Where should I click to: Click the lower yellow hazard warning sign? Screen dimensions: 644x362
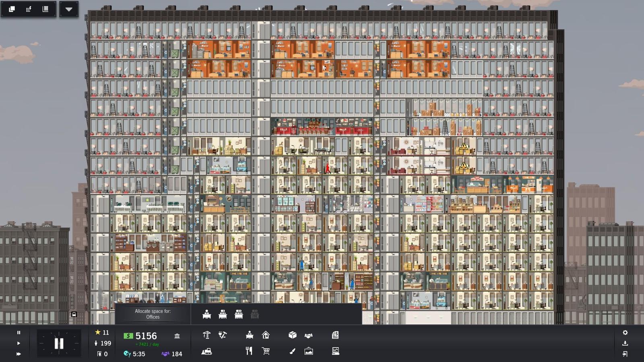[464, 165]
